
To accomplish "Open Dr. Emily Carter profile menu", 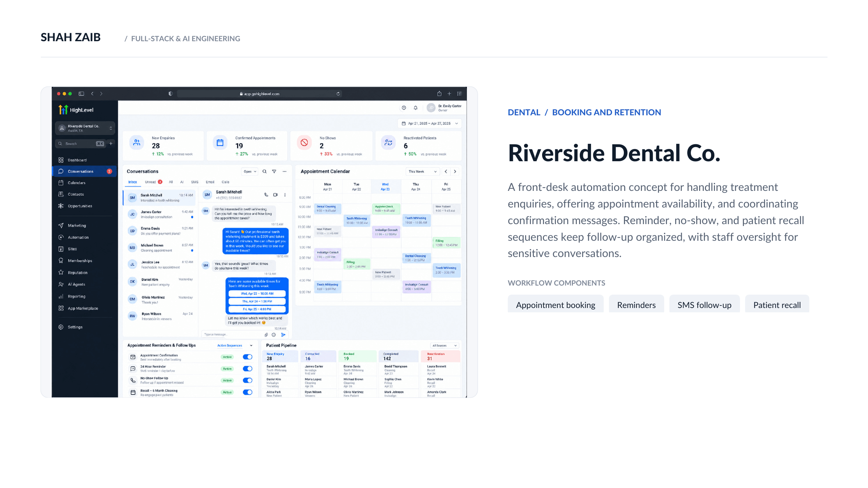I will pos(444,108).
